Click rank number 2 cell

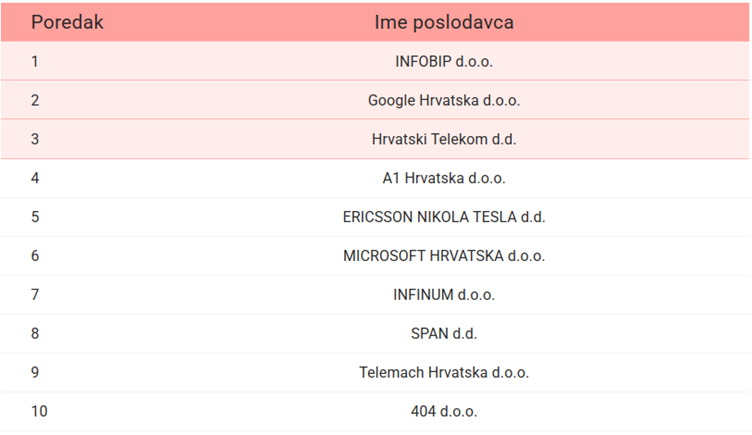click(35, 100)
